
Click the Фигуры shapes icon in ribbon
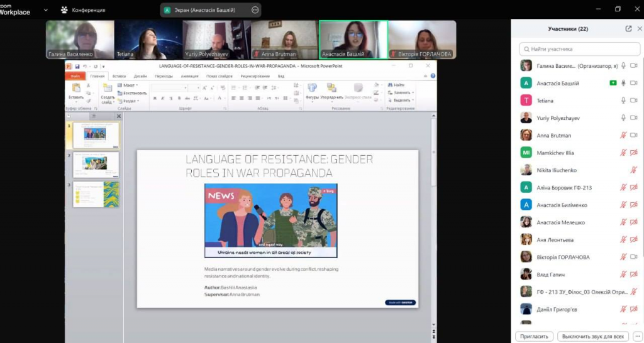(312, 89)
